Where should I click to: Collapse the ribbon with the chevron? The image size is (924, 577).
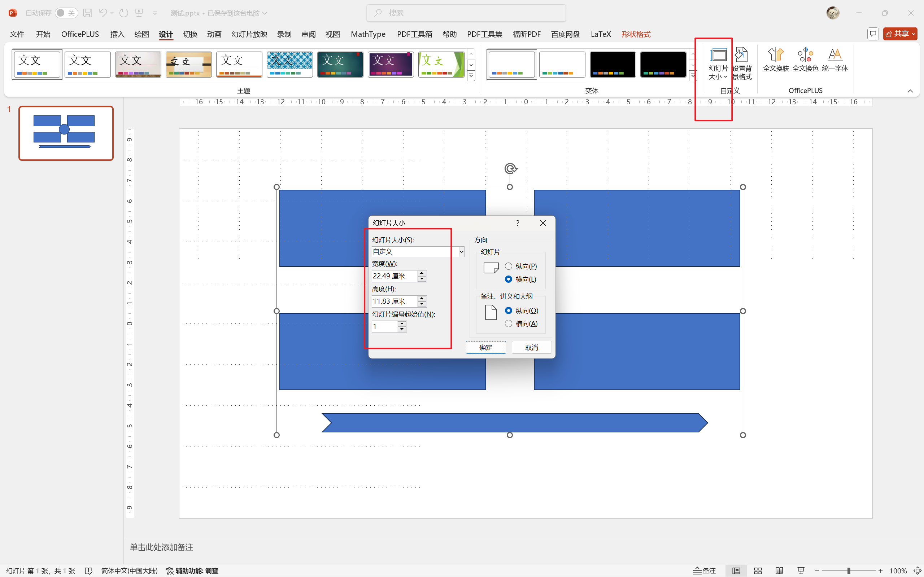point(910,91)
